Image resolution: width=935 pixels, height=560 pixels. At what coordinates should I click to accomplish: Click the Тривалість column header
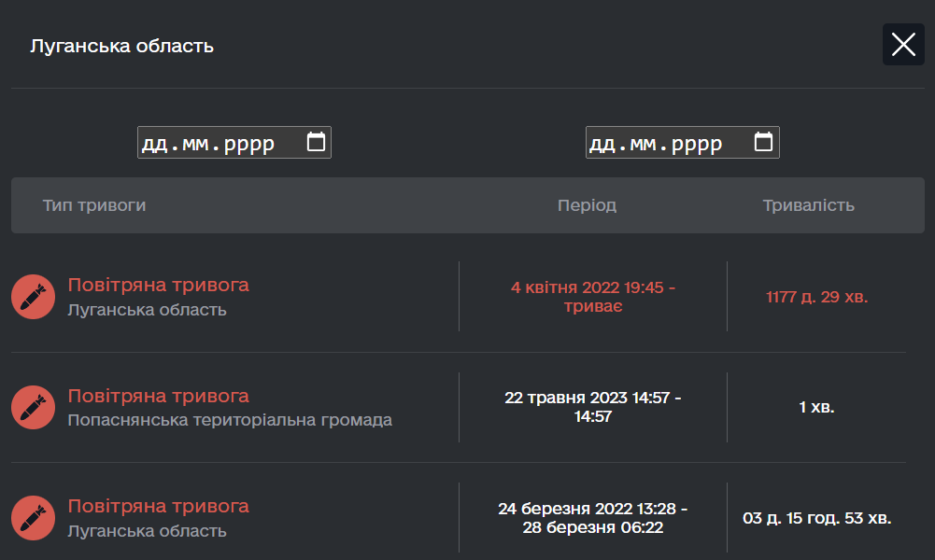click(x=808, y=205)
